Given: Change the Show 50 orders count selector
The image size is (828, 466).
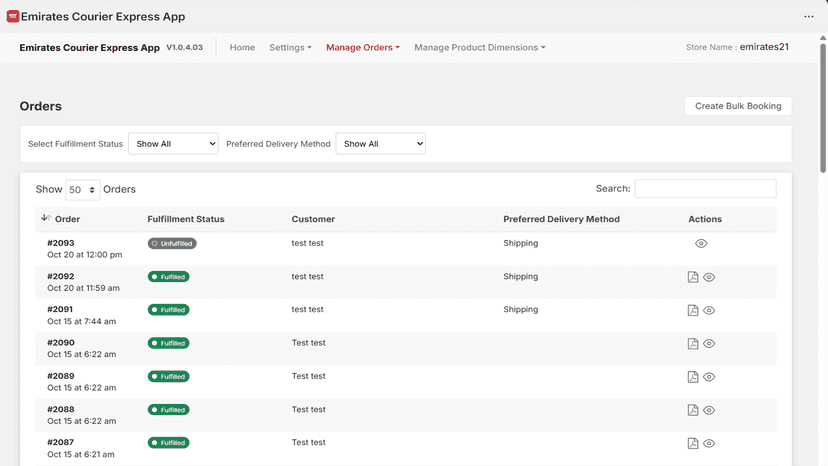Looking at the screenshot, I should 82,190.
